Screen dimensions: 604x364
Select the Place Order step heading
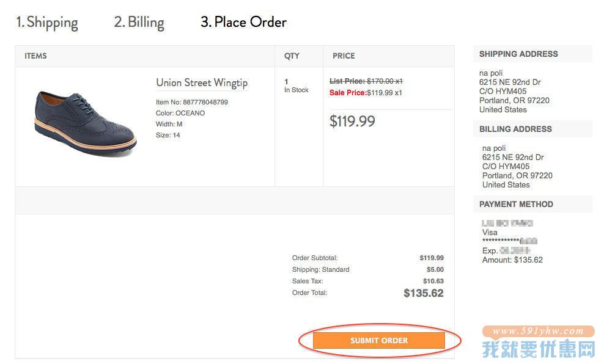click(x=243, y=22)
